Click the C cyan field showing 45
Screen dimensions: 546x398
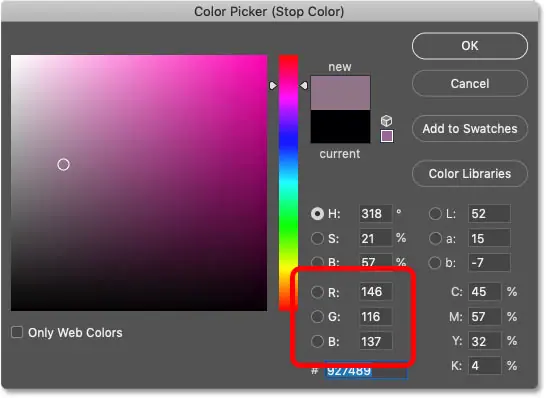pyautogui.click(x=485, y=292)
